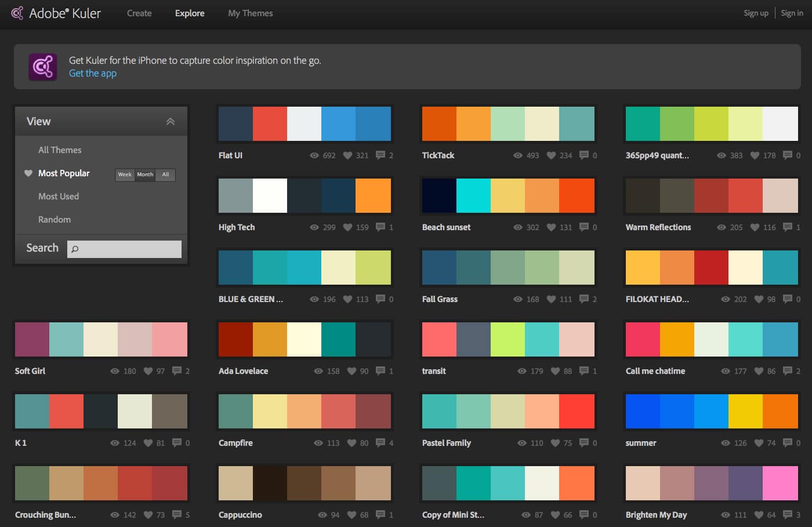Screen dimensions: 812x527
Task: Switch to the Create tab
Action: tap(139, 13)
